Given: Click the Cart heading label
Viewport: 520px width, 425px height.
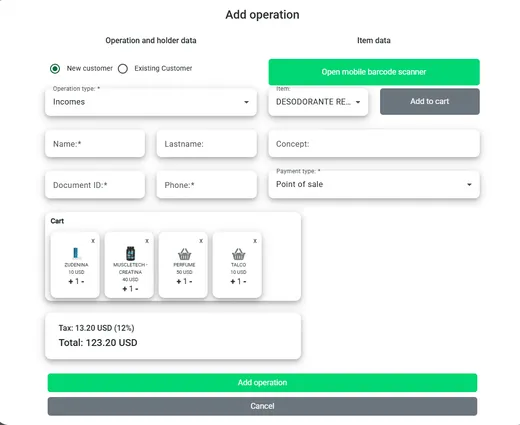Looking at the screenshot, I should [57, 221].
